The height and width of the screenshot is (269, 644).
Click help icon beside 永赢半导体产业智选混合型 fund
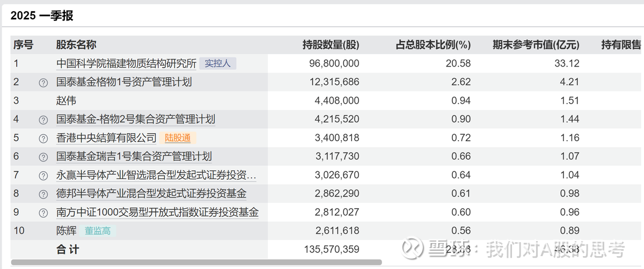43,176
